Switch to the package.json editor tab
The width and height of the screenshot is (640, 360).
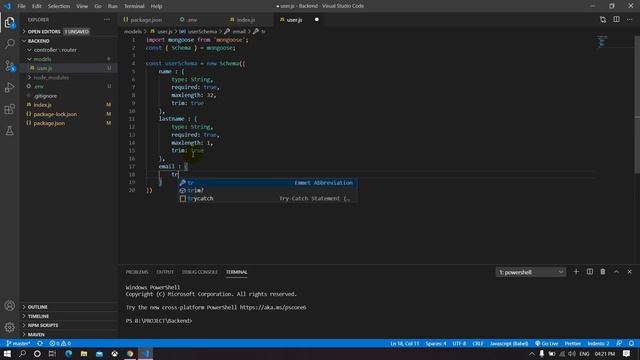pos(147,20)
